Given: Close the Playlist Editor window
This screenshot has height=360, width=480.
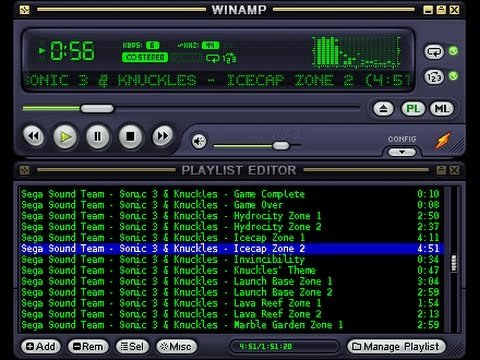Looking at the screenshot, I should point(454,170).
